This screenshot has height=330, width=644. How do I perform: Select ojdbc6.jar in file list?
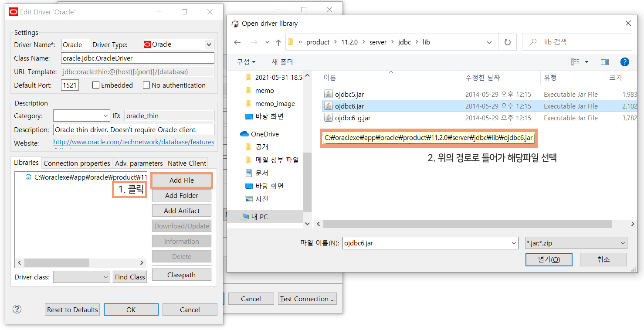479,106
